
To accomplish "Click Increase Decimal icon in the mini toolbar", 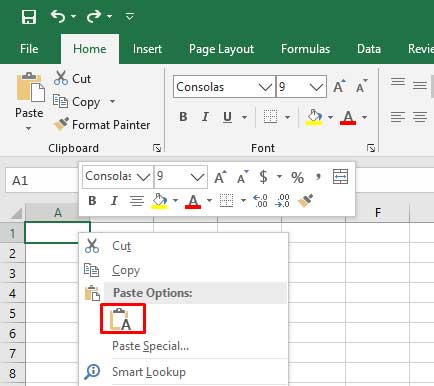I will pos(261,201).
